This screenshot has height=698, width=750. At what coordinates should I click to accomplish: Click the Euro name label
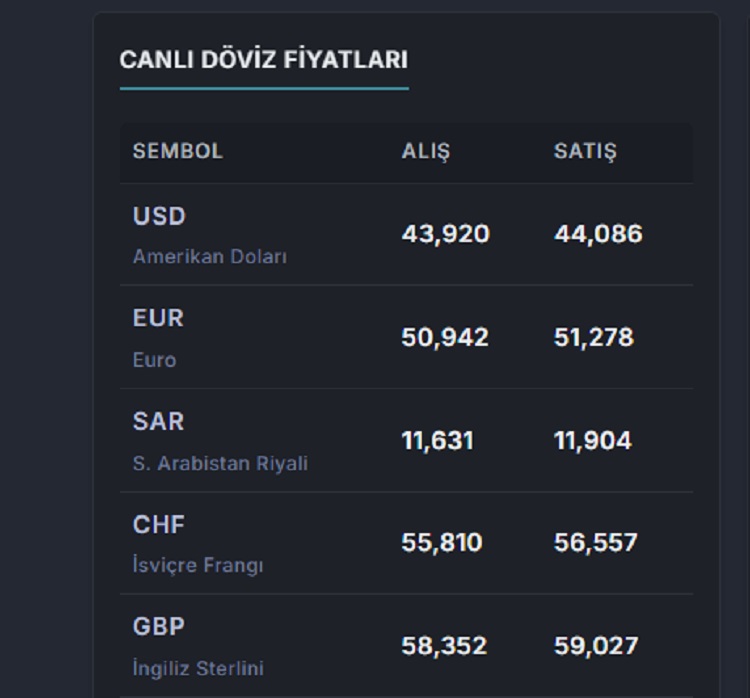(x=154, y=360)
